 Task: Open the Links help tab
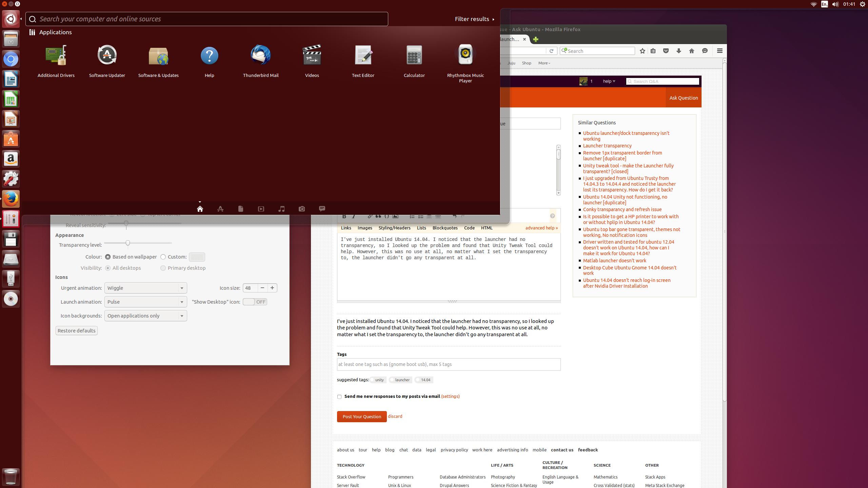tap(346, 228)
